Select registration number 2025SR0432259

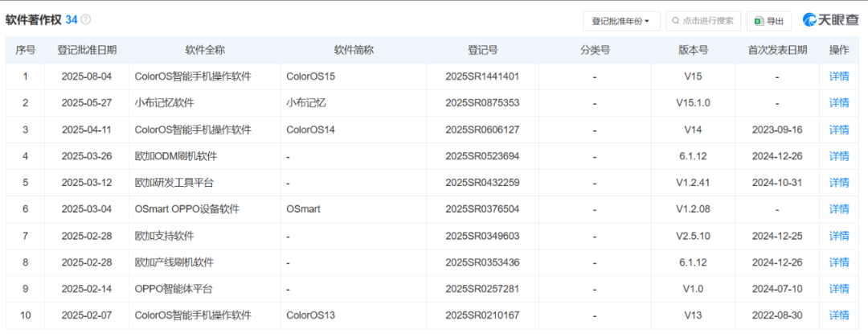tap(482, 183)
